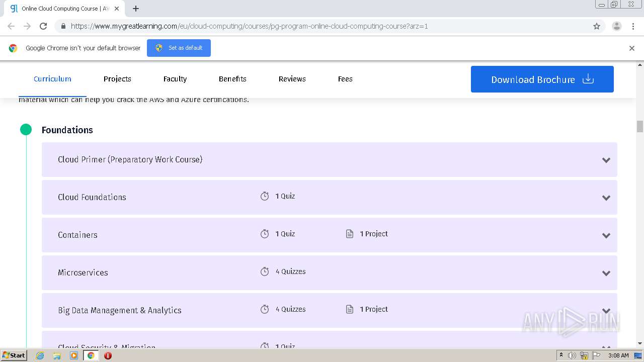644x362 pixels.
Task: Click the Cloud Primer (Preparatory Work Course) title
Action: [x=130, y=159]
